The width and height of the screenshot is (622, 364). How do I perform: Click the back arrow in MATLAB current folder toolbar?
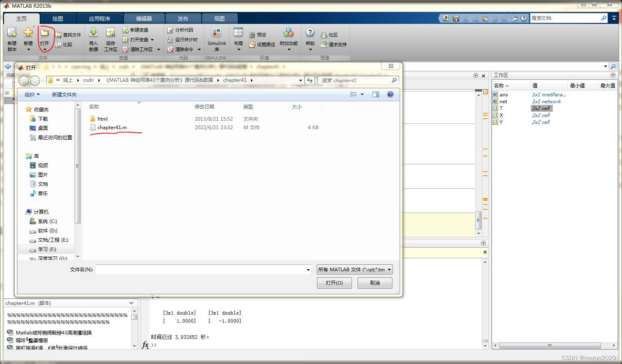click(8, 66)
